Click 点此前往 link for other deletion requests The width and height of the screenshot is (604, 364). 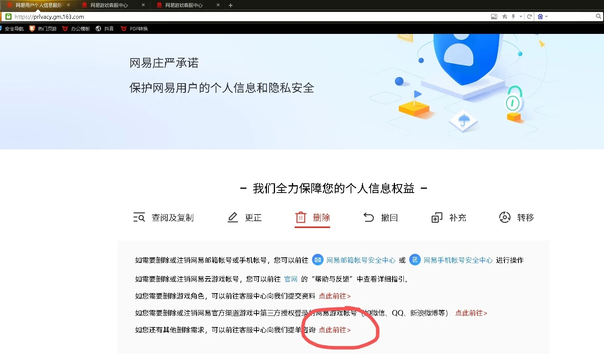[x=335, y=330]
